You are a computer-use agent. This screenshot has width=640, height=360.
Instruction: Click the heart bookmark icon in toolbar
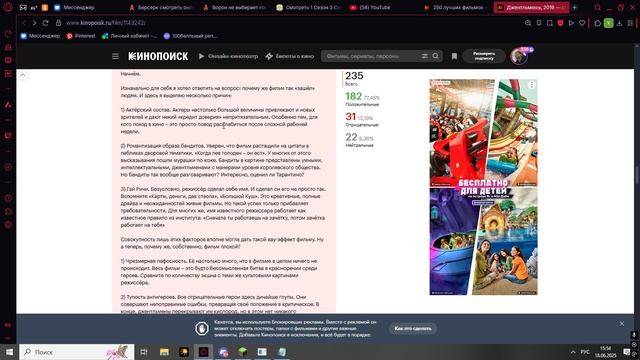[582, 23]
